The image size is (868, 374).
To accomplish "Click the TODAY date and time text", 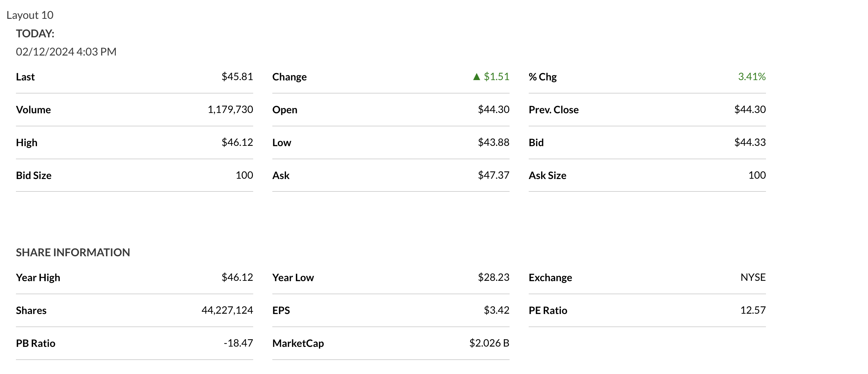I will [x=66, y=52].
